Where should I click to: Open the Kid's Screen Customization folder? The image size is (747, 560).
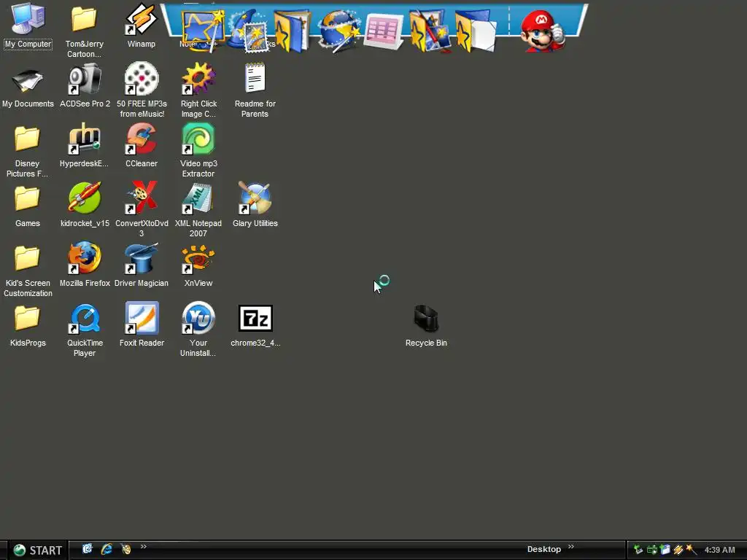[x=28, y=271]
